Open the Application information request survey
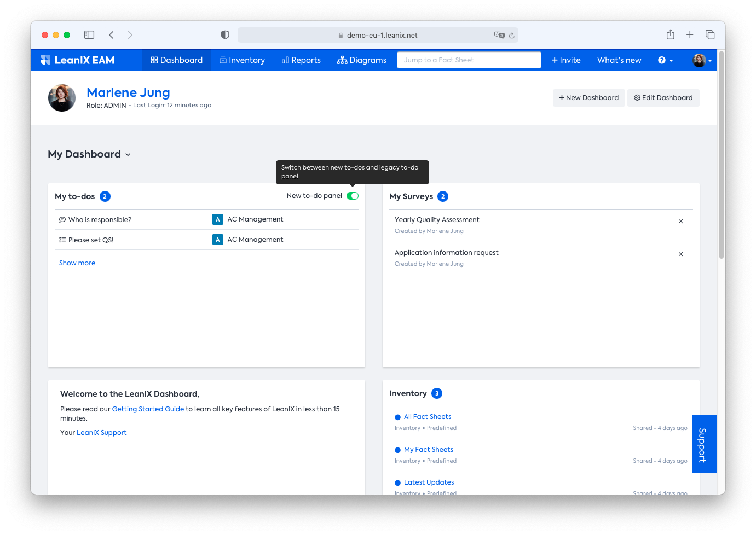Image resolution: width=756 pixels, height=535 pixels. tap(447, 253)
